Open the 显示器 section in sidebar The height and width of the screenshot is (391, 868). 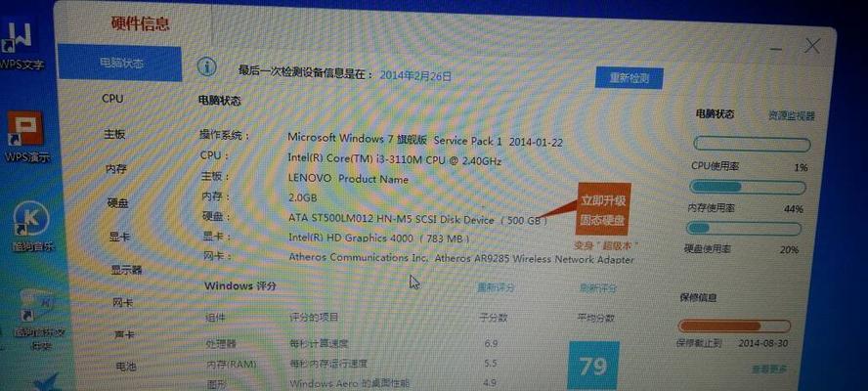coord(127,270)
